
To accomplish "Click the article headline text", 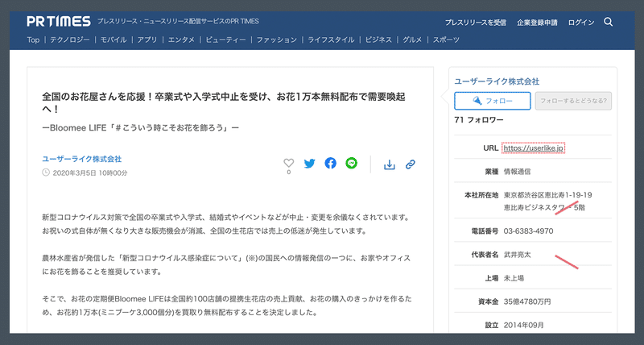I will click(224, 103).
